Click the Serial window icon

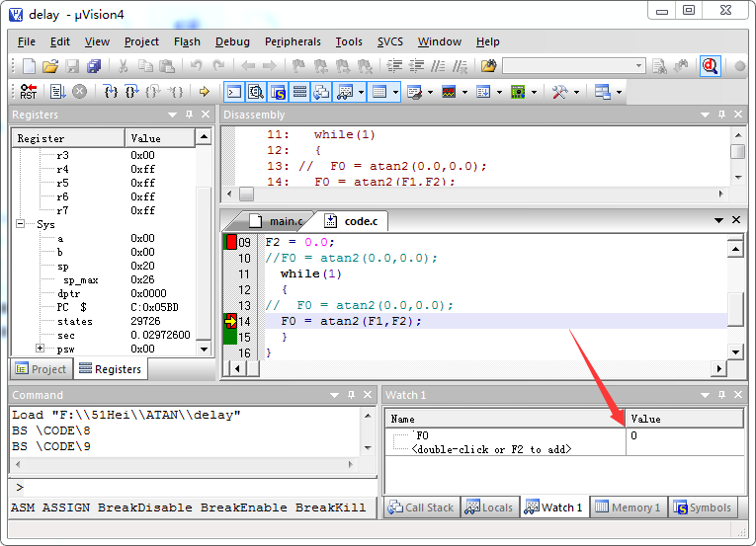414,92
